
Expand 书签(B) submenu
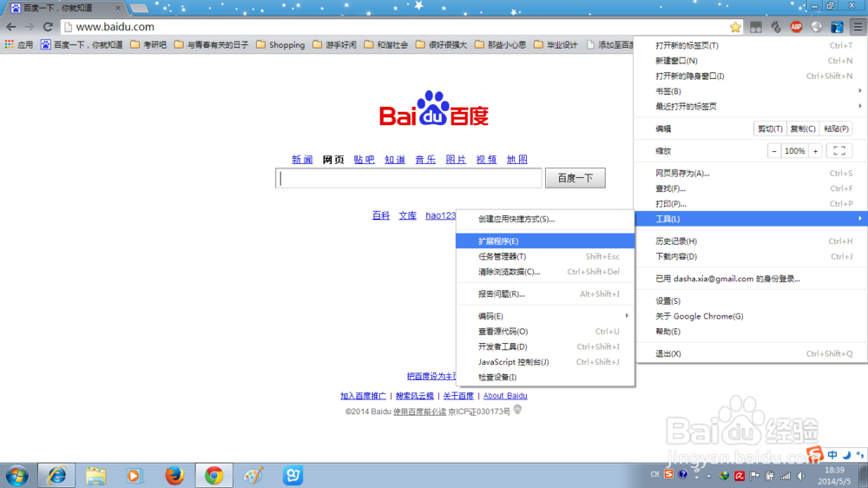click(751, 91)
